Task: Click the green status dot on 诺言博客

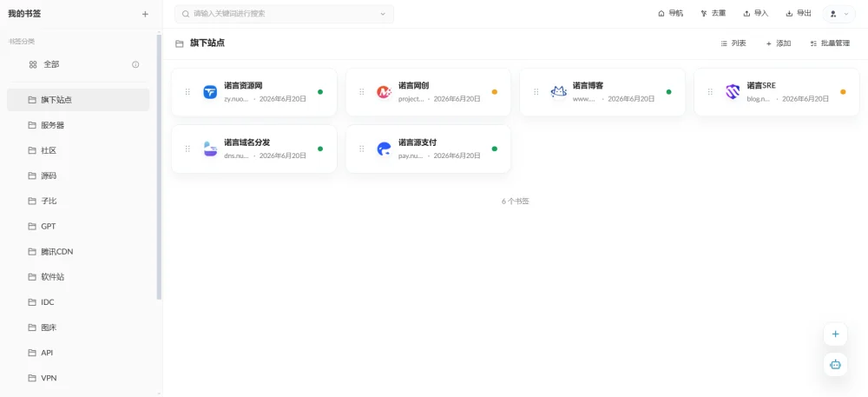Action: (668, 92)
